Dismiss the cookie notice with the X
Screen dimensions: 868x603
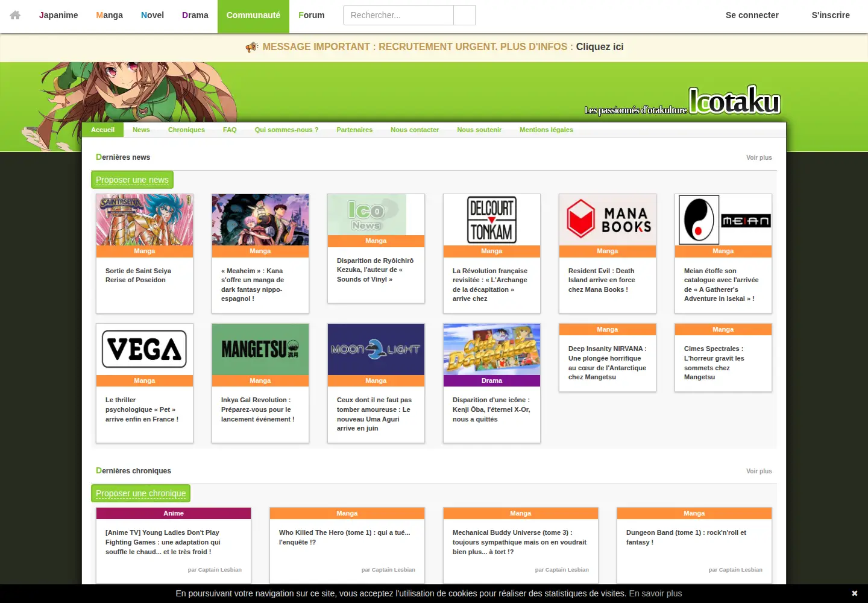(854, 593)
